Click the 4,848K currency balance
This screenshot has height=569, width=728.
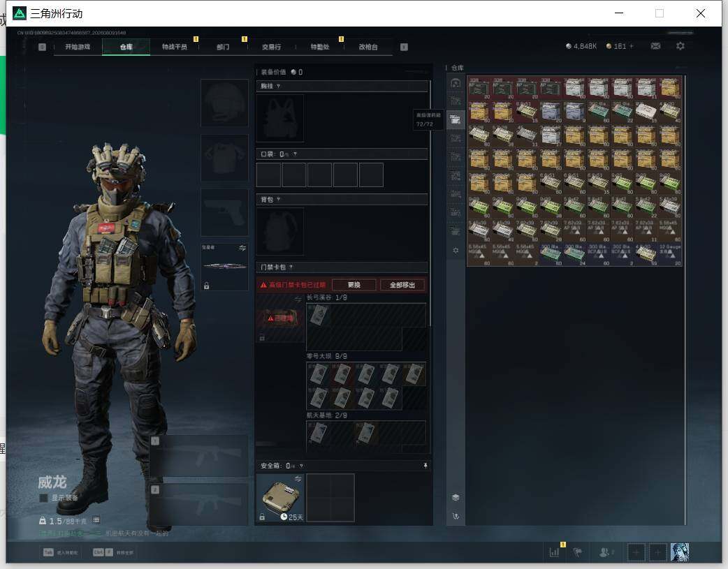(581, 46)
